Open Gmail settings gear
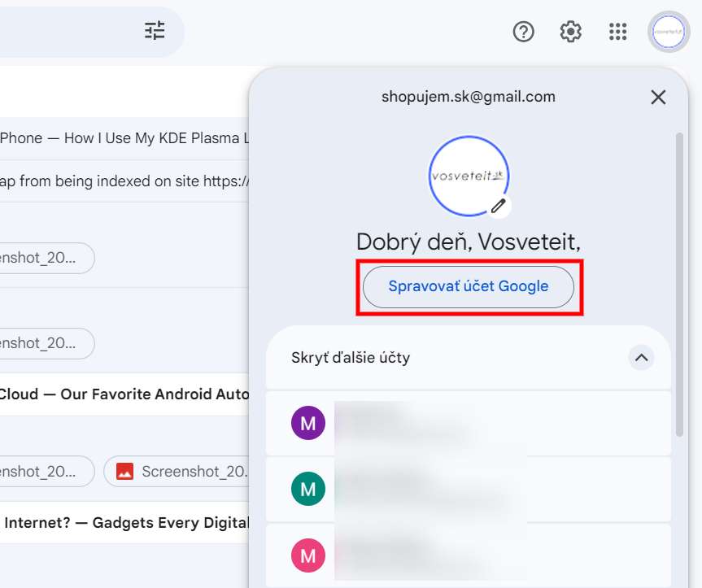The height and width of the screenshot is (588, 702). coord(571,32)
